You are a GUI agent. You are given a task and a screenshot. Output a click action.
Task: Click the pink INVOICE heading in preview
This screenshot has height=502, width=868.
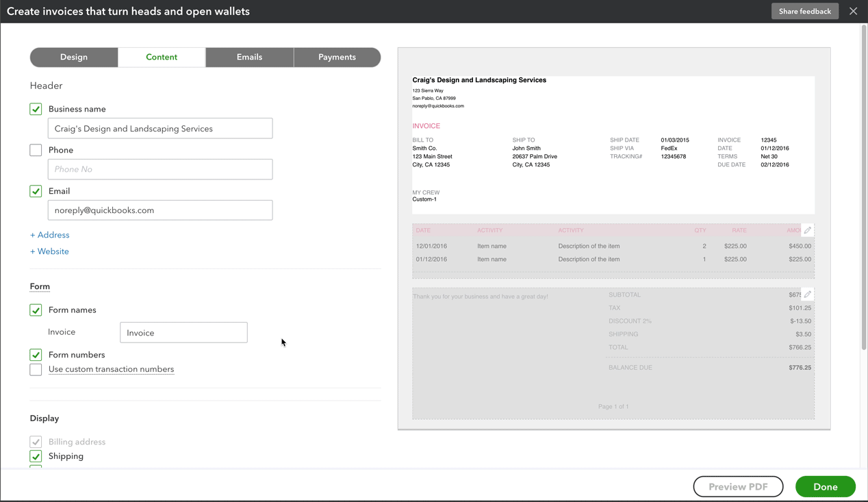point(426,126)
